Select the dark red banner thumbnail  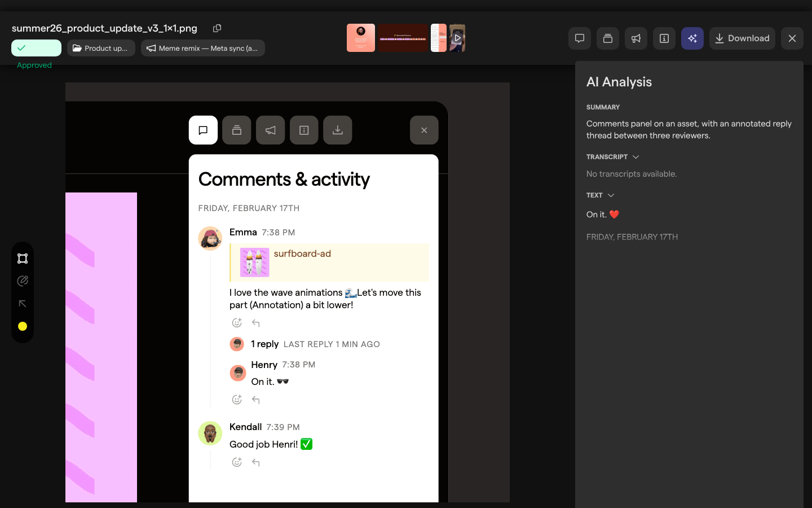point(403,38)
